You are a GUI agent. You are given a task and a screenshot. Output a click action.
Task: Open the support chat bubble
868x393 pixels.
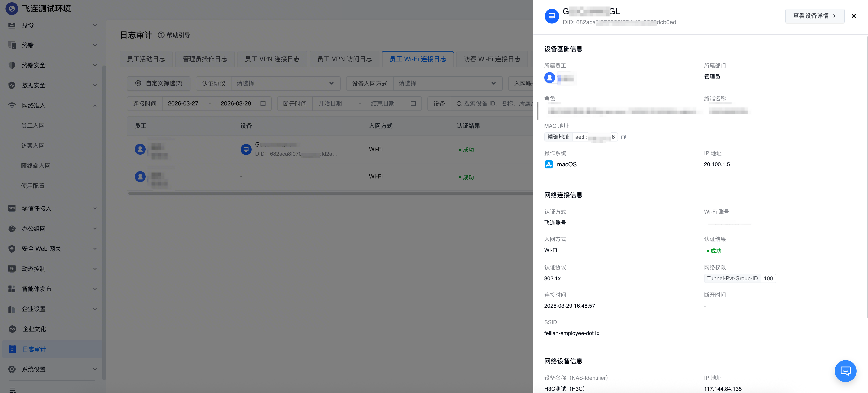[845, 371]
